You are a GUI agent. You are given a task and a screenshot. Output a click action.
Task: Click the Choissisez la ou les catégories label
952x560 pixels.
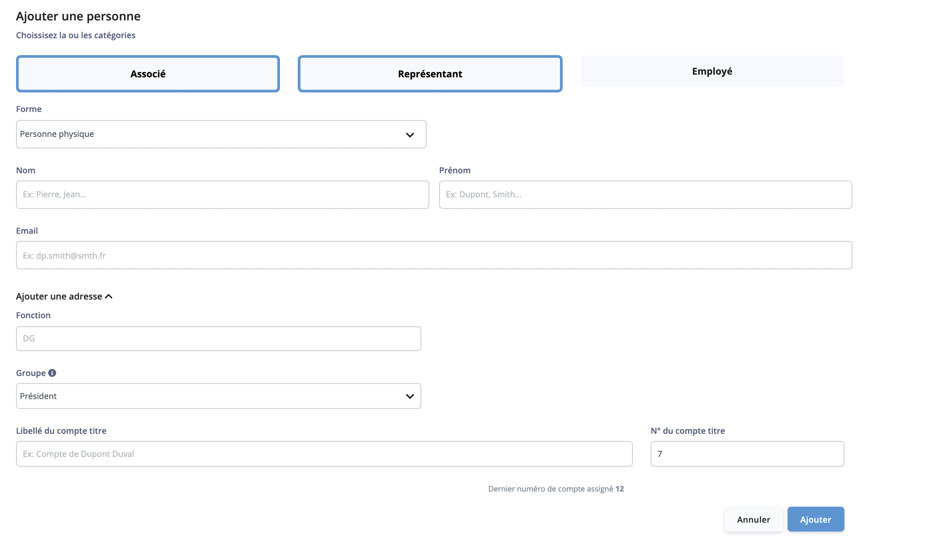(76, 35)
